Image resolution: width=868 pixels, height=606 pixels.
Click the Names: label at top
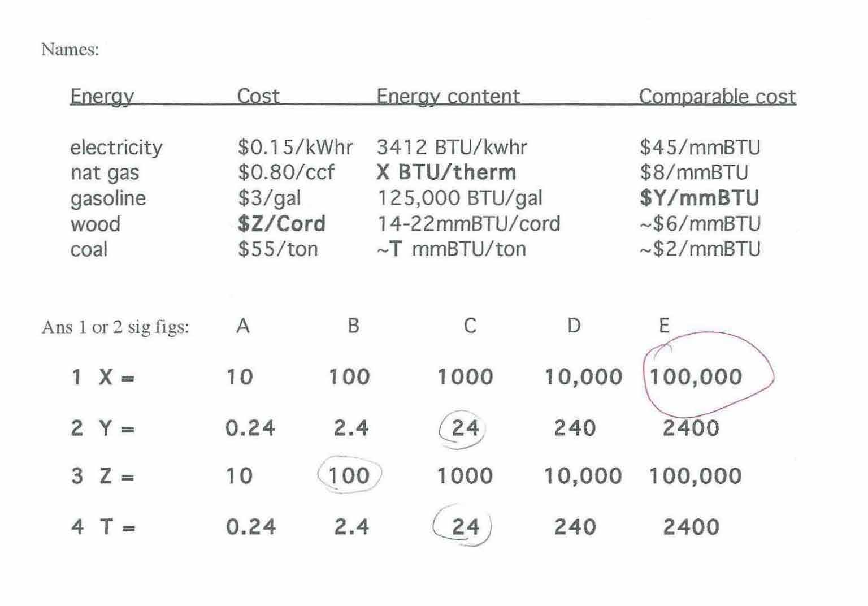click(70, 50)
